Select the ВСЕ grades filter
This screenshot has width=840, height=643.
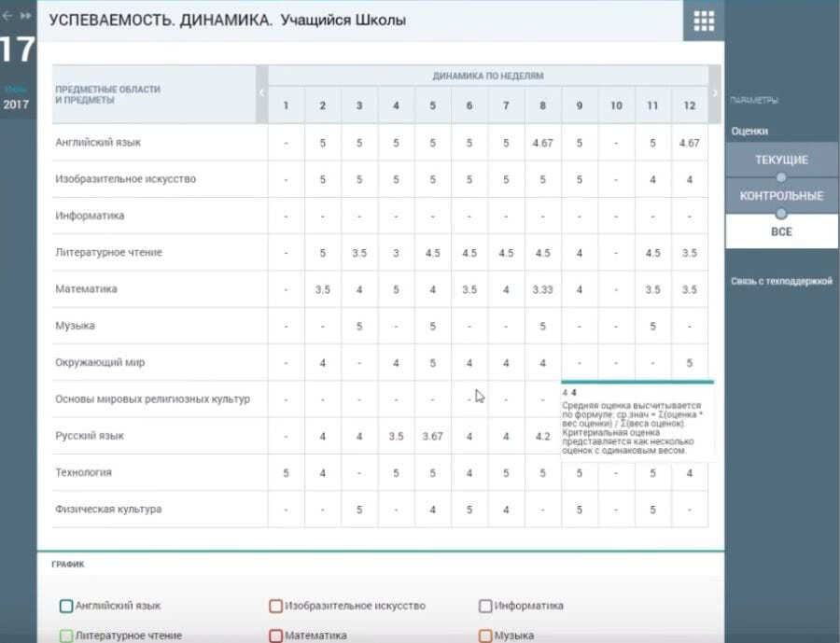tap(781, 231)
